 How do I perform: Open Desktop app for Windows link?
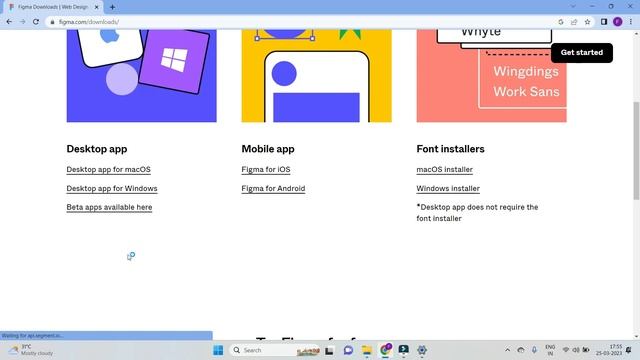(x=112, y=189)
